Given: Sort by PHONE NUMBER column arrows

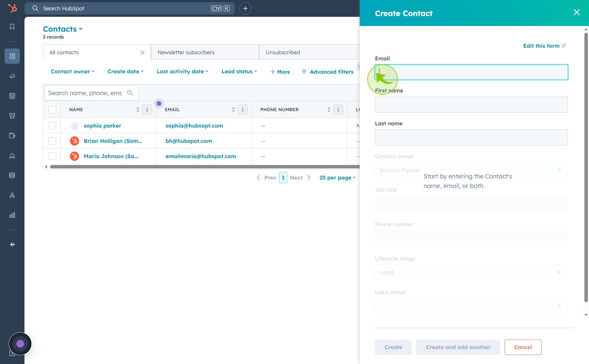Looking at the screenshot, I should click(x=329, y=110).
